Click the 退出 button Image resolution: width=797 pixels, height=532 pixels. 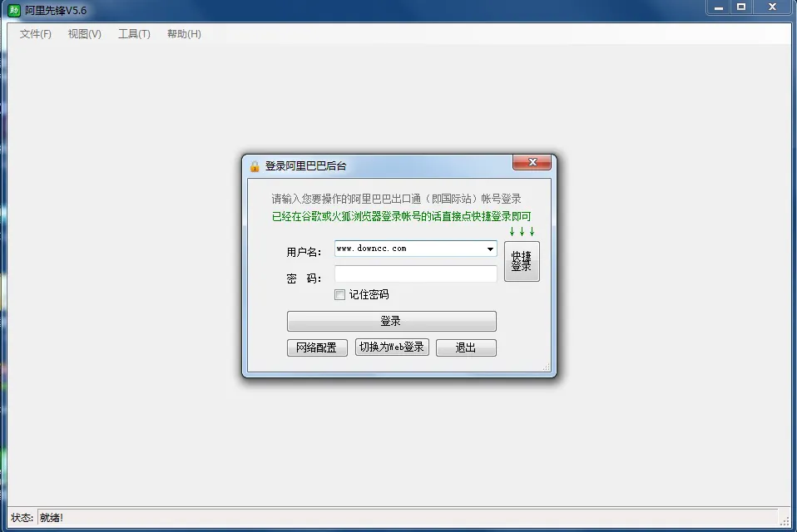click(x=466, y=347)
